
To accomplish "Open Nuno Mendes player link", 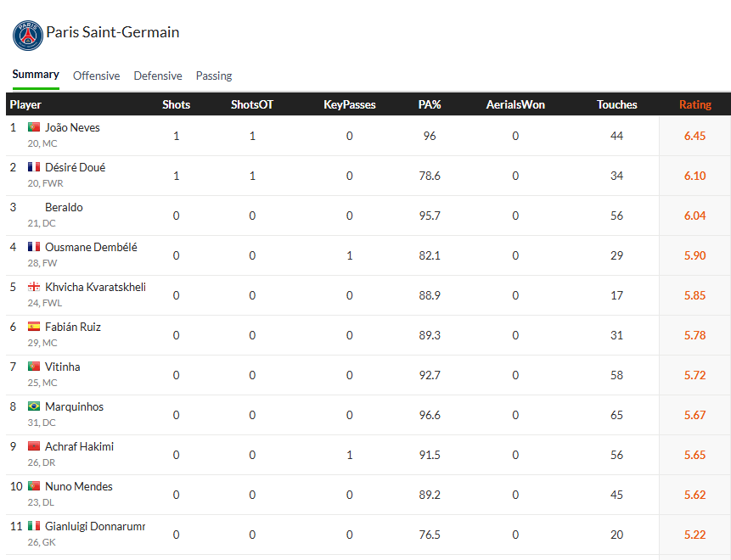I will tap(79, 486).
